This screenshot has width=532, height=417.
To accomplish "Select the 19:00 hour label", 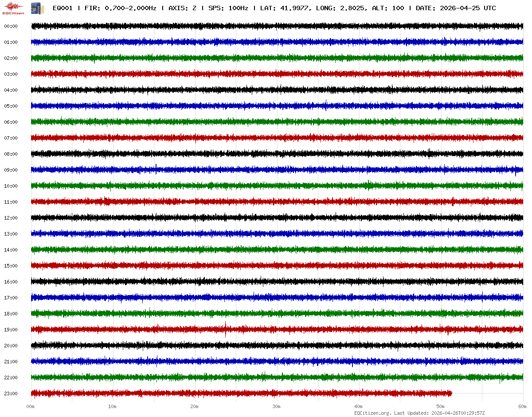I will click(x=11, y=330).
